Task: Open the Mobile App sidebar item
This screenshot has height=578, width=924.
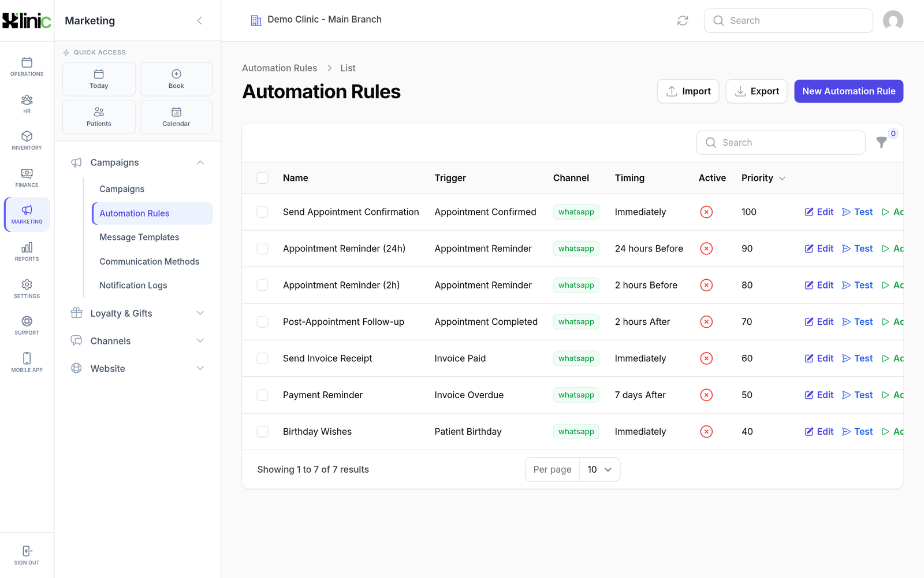Action: tap(27, 362)
